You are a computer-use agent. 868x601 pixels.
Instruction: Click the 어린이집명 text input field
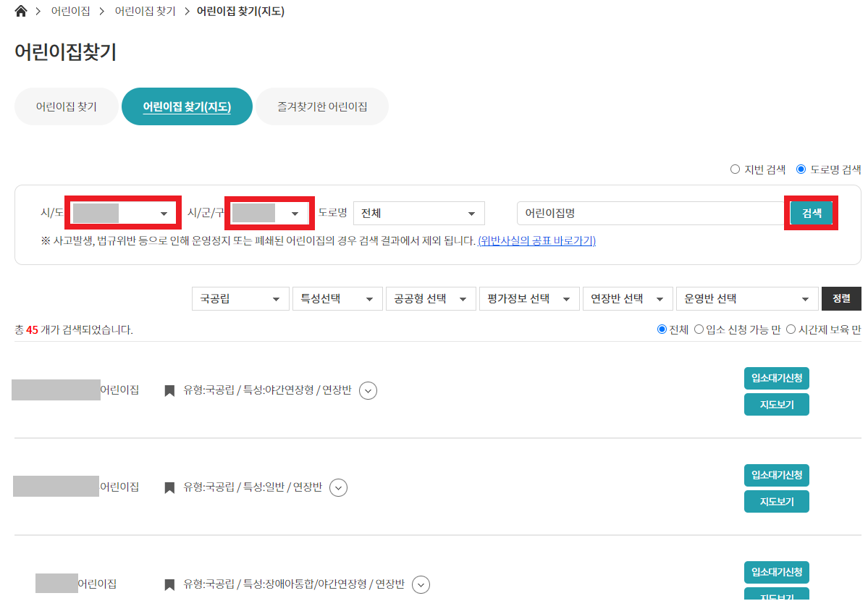pos(649,212)
